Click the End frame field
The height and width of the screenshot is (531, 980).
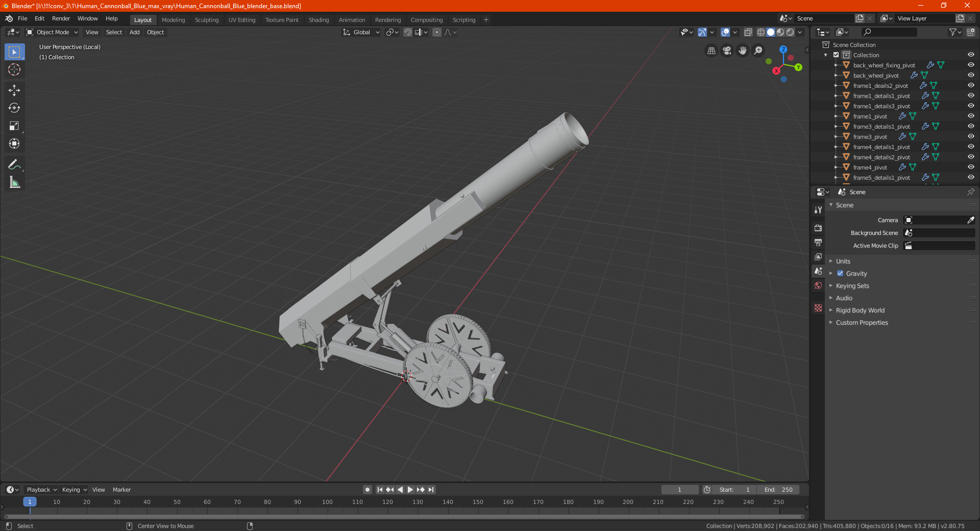[779, 490]
